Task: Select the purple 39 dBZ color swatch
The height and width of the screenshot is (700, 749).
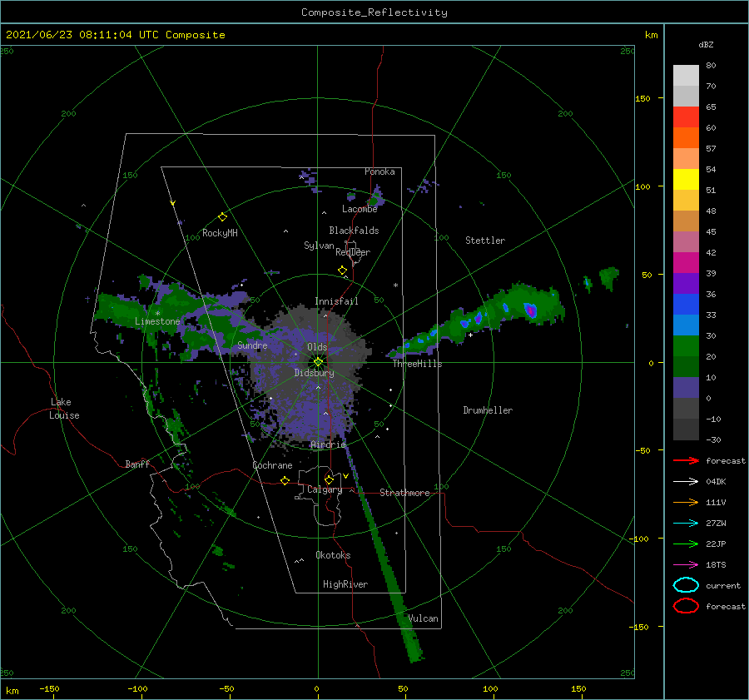Action: click(x=686, y=283)
